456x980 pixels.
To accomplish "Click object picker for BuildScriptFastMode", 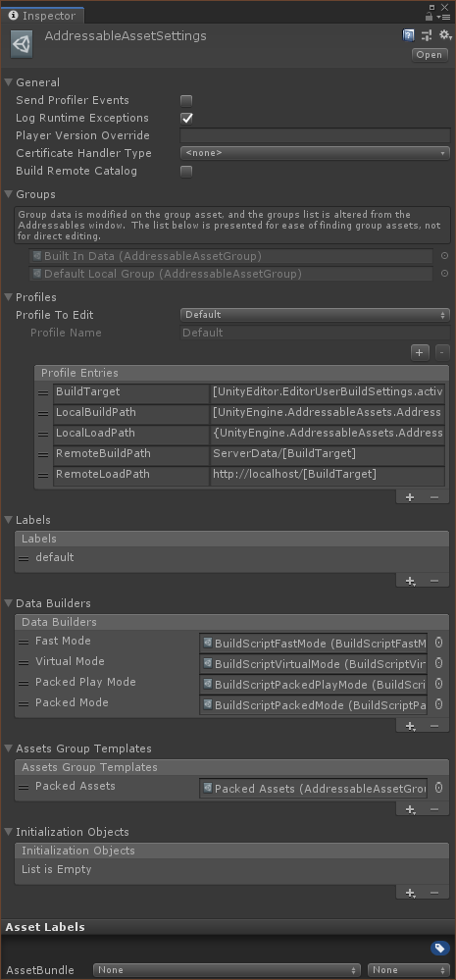I will click(438, 643).
